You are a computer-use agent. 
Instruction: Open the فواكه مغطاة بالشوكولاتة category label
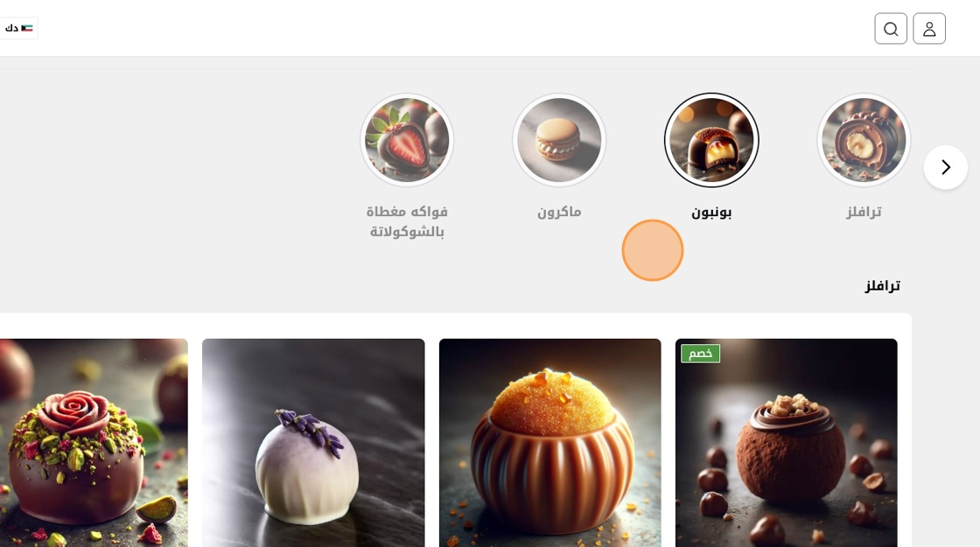point(407,221)
